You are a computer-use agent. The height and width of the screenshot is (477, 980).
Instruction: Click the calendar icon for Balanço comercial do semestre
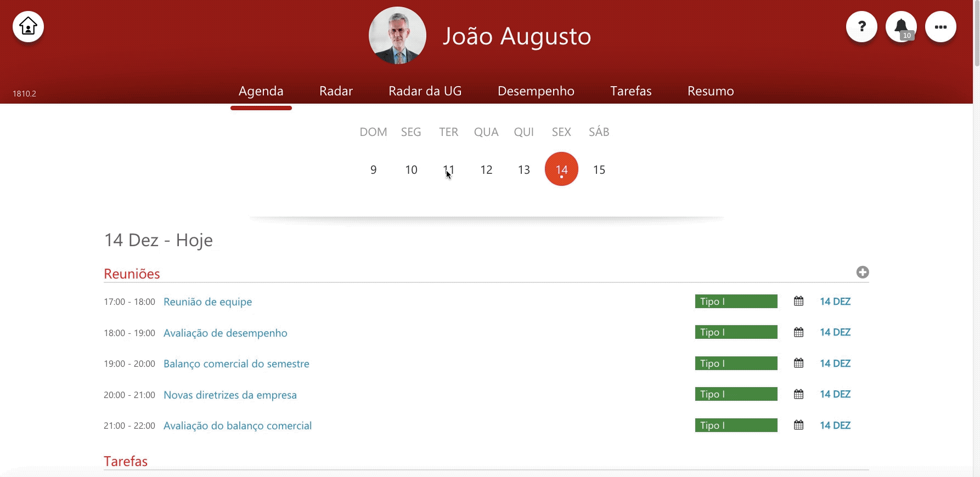[x=799, y=363]
